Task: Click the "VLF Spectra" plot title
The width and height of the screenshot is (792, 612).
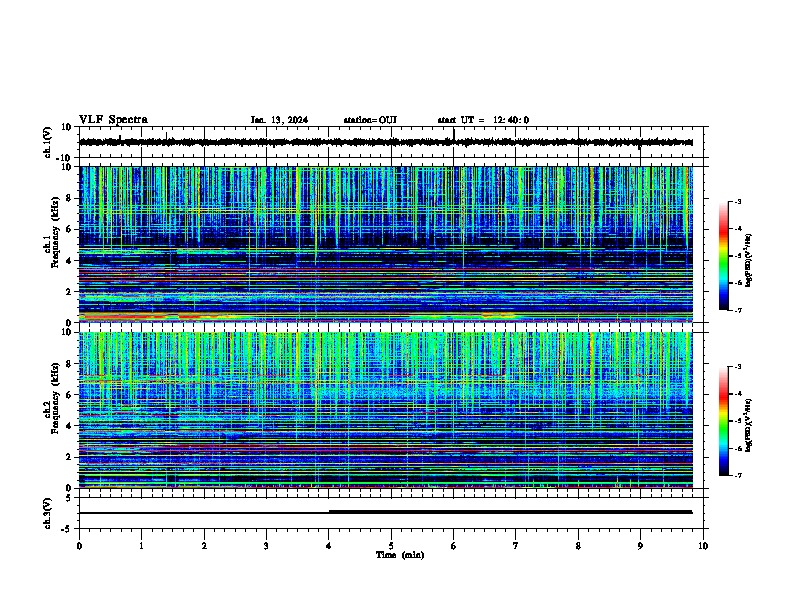Action: (x=113, y=120)
